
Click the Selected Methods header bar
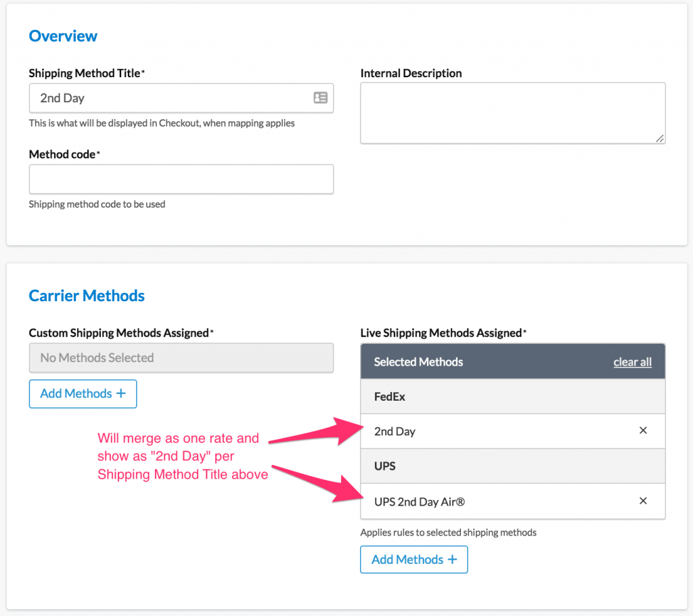(474, 362)
